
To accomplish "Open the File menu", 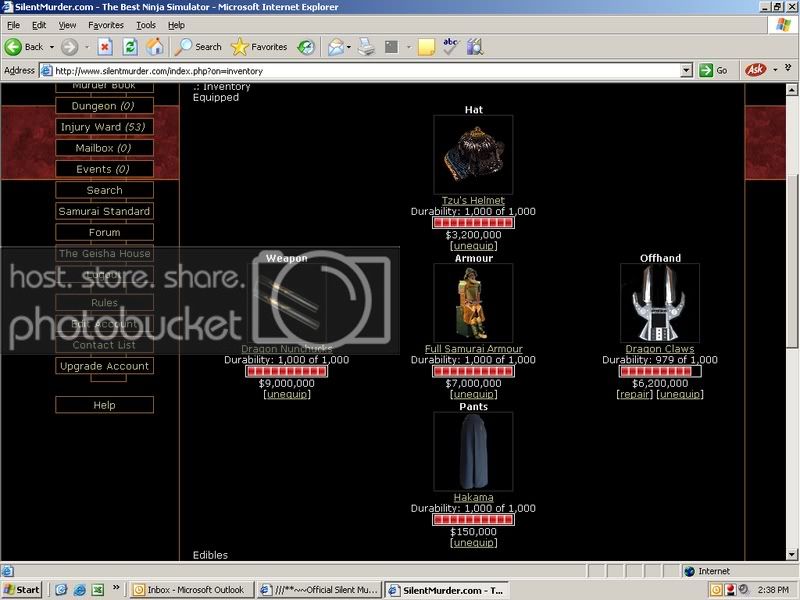I will pyautogui.click(x=13, y=25).
